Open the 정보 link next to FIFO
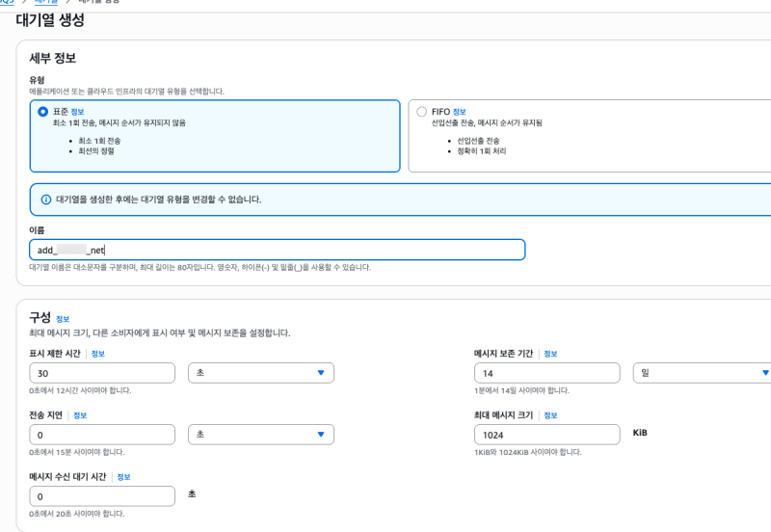771x532 pixels. point(460,112)
